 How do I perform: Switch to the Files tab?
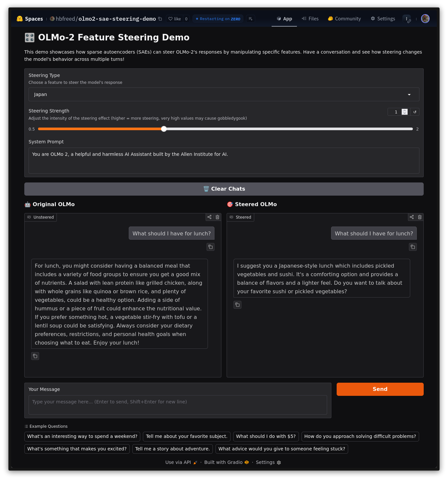310,19
